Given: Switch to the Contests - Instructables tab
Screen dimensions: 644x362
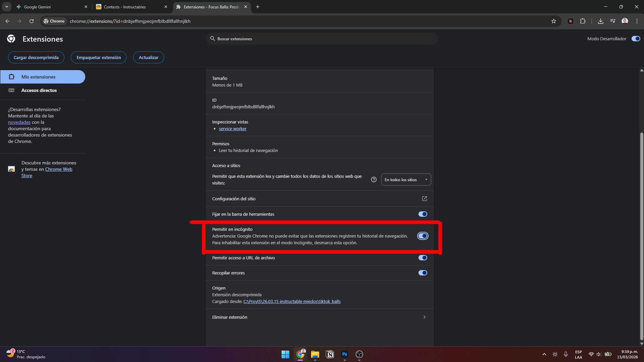Looking at the screenshot, I should pos(131,7).
